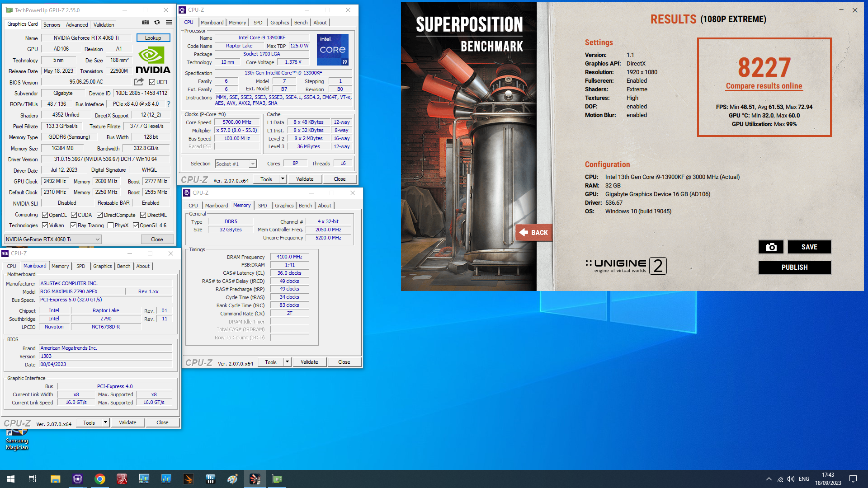Toggle Ray Tracing checkbox
The image size is (868, 488).
[x=74, y=225]
